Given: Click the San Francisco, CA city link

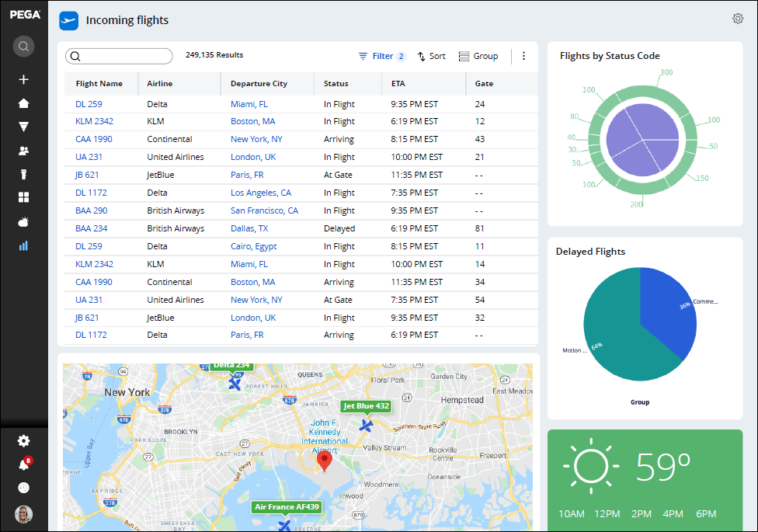Looking at the screenshot, I should pos(264,210).
